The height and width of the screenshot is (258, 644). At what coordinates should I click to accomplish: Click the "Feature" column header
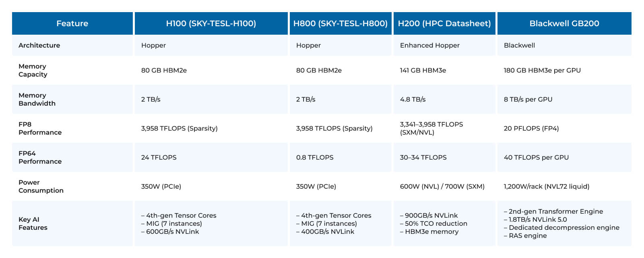tap(72, 23)
